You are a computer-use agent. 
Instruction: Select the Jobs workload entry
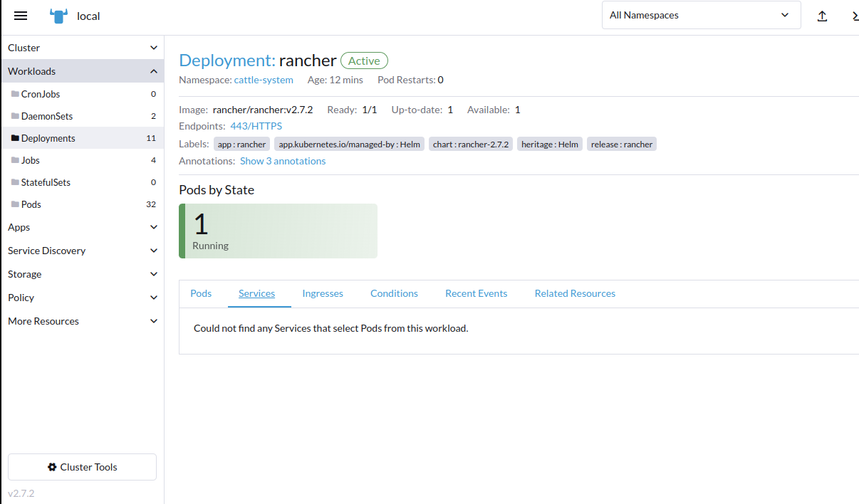[30, 159]
